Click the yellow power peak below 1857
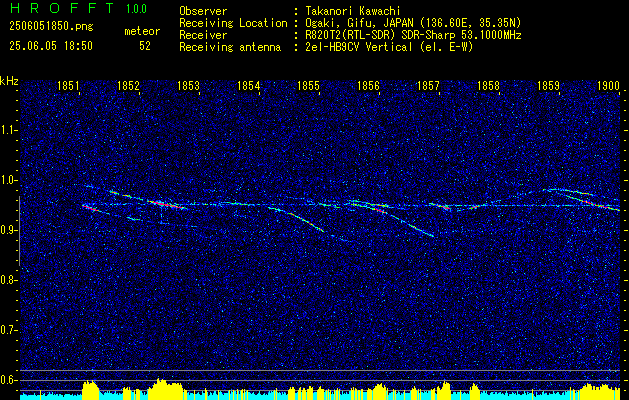Screen dimensions: 629x400 pos(444,388)
